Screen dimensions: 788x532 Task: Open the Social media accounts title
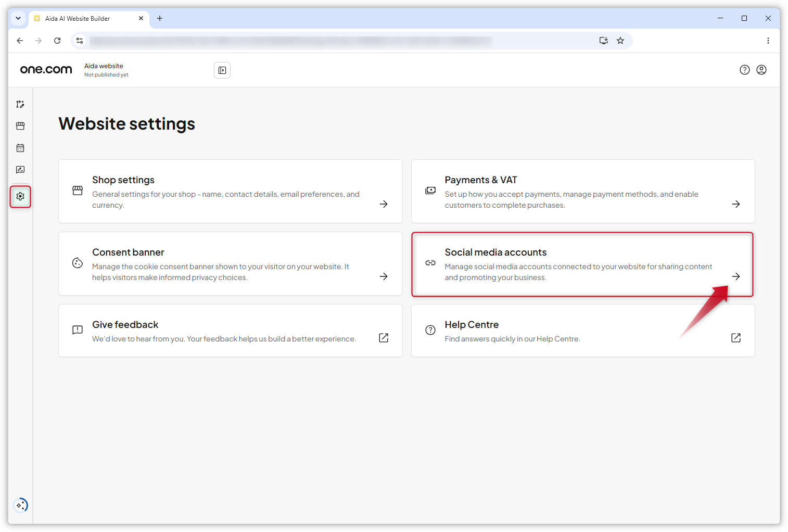point(495,252)
